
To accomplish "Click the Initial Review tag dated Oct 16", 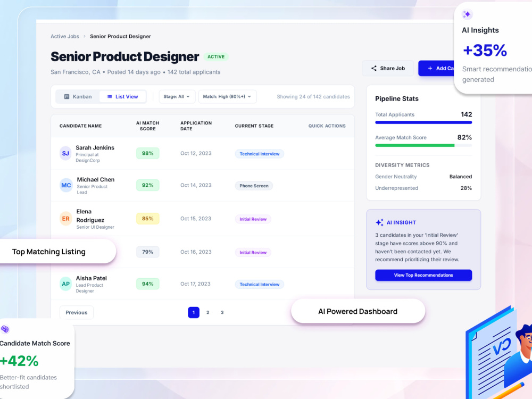I will tap(253, 252).
